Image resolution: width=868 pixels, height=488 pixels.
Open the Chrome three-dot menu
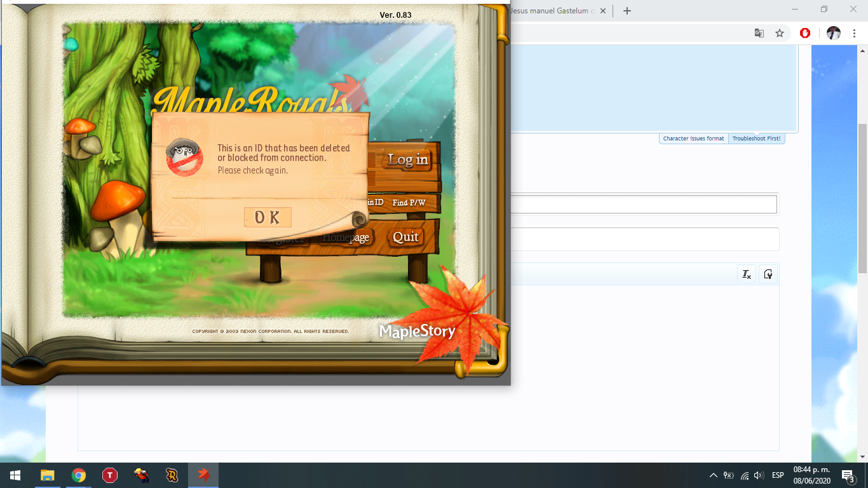[854, 33]
